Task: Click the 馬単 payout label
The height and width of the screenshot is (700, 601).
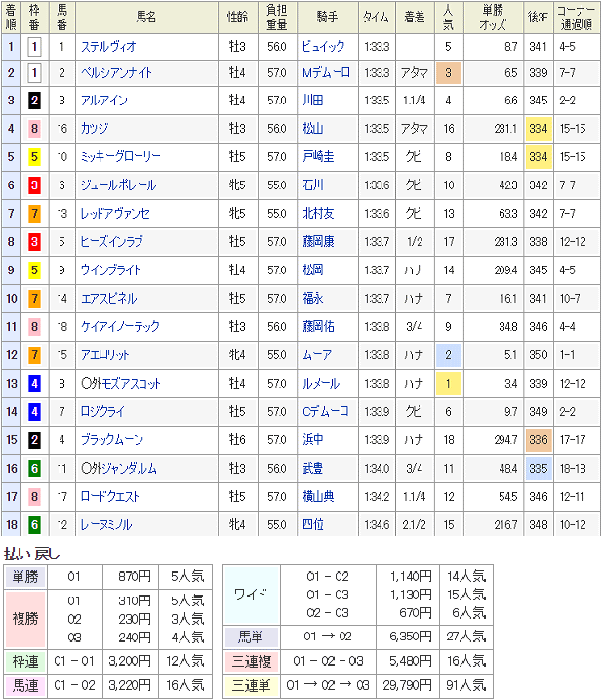Action: tap(251, 638)
